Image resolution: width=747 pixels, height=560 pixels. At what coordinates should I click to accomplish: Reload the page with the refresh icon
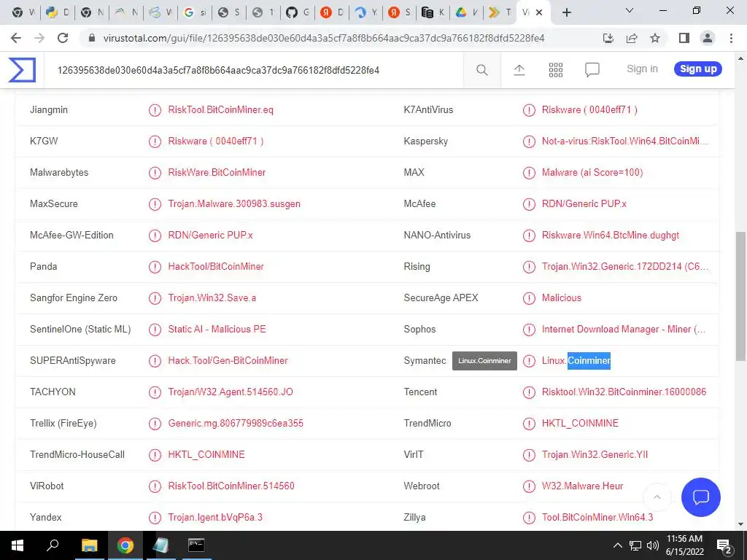click(x=63, y=38)
